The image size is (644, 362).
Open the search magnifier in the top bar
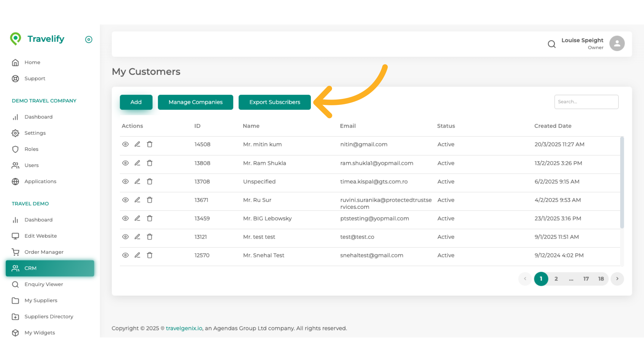click(552, 44)
